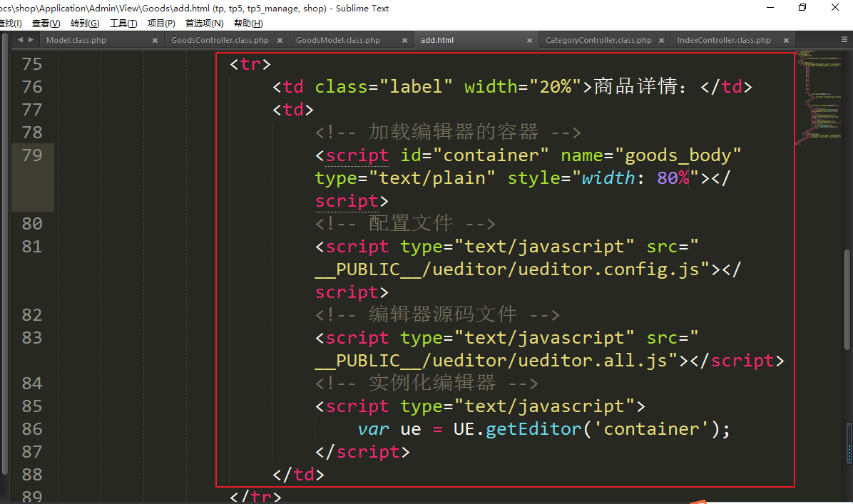853x504 pixels.
Task: Close the CategoryController.class.php tab
Action: (x=661, y=41)
